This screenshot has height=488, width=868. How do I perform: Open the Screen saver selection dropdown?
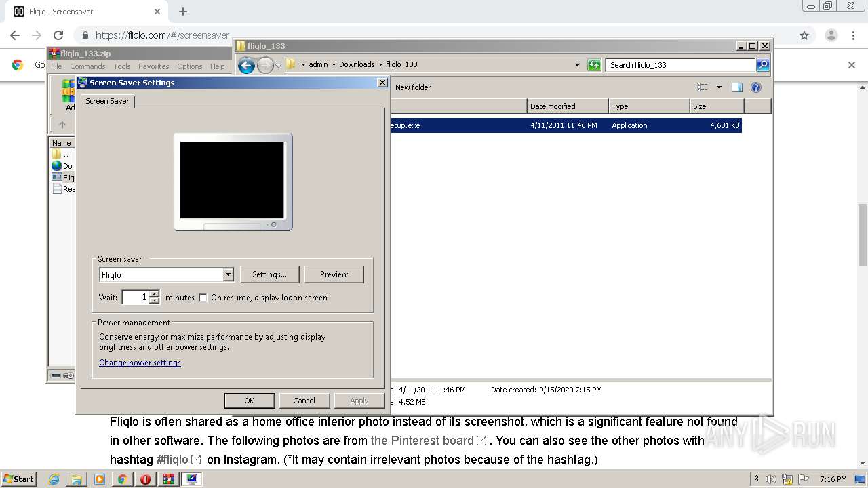229,274
